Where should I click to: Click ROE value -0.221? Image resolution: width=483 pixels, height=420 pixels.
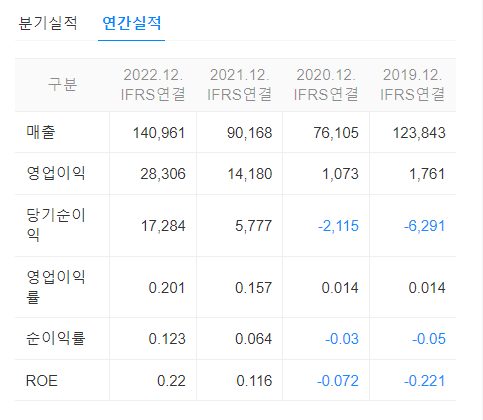coord(425,381)
